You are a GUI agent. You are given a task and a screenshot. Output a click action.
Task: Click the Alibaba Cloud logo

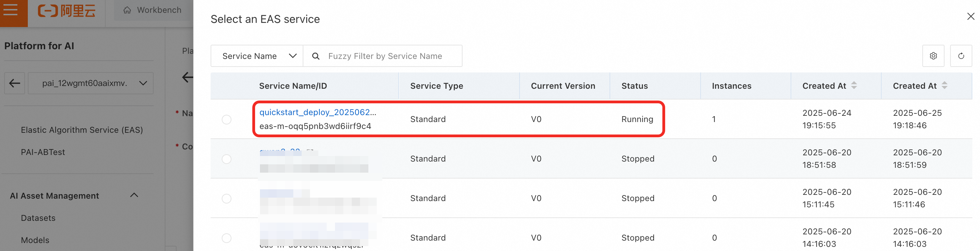point(67,11)
